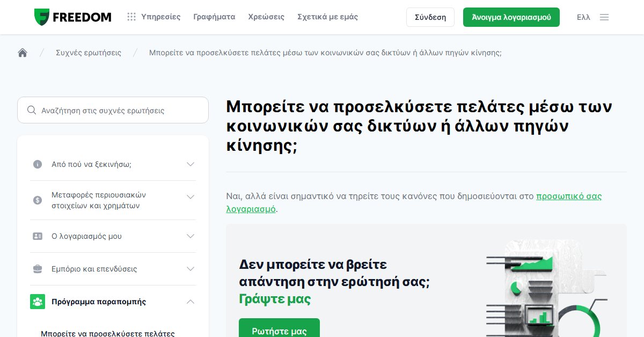Image resolution: width=644 pixels, height=337 pixels.
Task: Open the hamburger menu icon
Action: (x=604, y=17)
